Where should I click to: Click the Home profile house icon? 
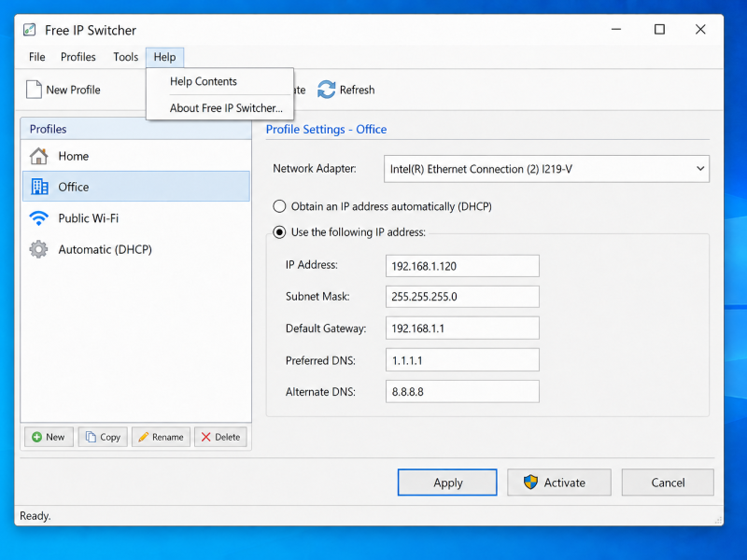click(x=38, y=156)
